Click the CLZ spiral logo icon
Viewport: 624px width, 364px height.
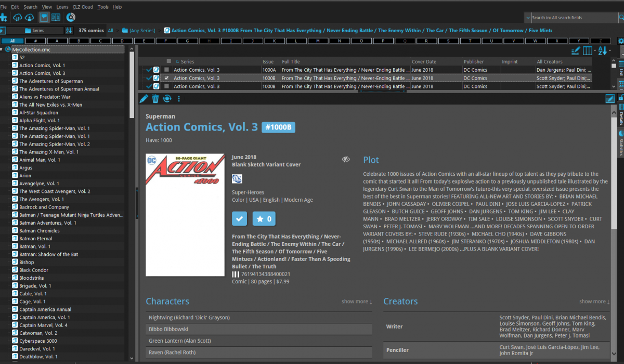71,17
